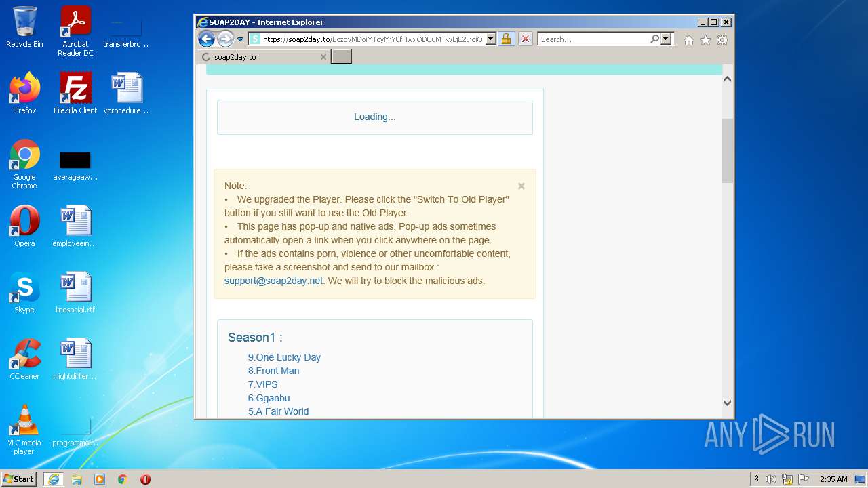Close the soap2day.to tab
The height and width of the screenshot is (488, 868).
323,57
